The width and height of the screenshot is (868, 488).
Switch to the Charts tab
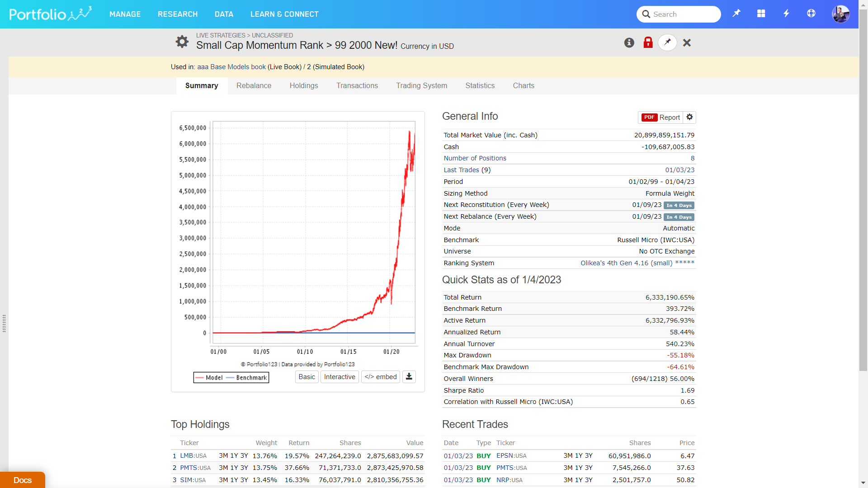524,85
